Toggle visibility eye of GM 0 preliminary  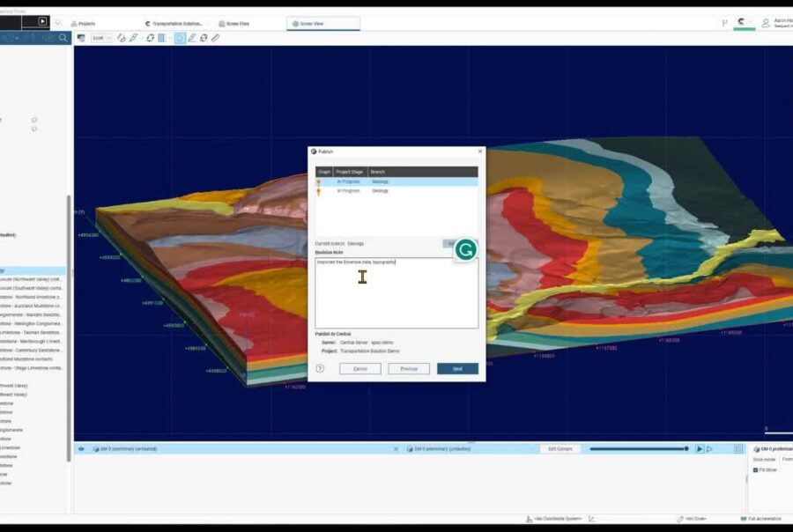click(81, 448)
